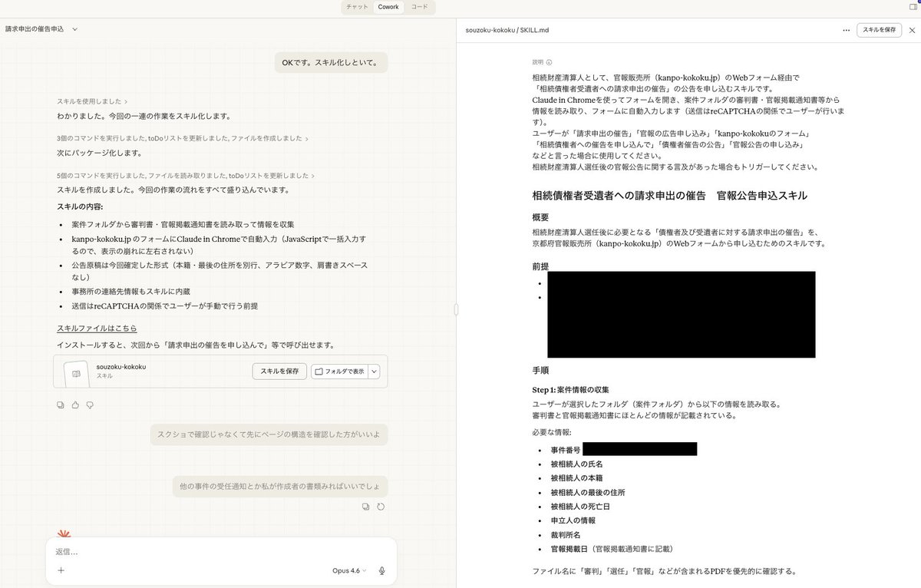Click the message 他の事件の受任通知とか
Image resolution: width=921 pixels, height=588 pixels.
coord(280,486)
